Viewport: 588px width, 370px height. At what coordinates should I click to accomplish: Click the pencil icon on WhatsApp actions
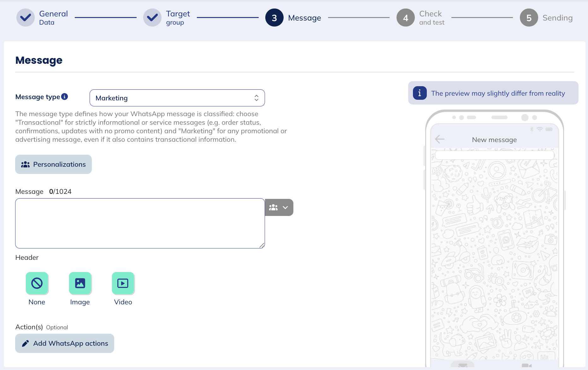25,343
